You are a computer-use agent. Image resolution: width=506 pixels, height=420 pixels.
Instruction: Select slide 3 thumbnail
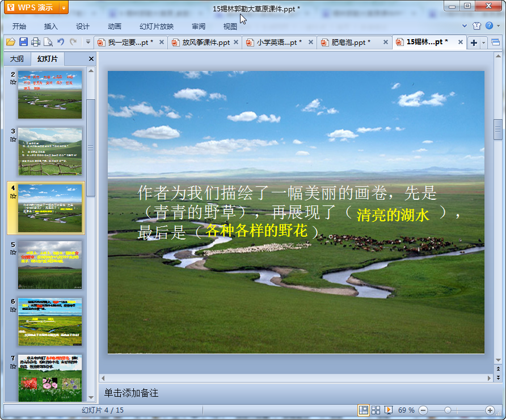click(50, 152)
